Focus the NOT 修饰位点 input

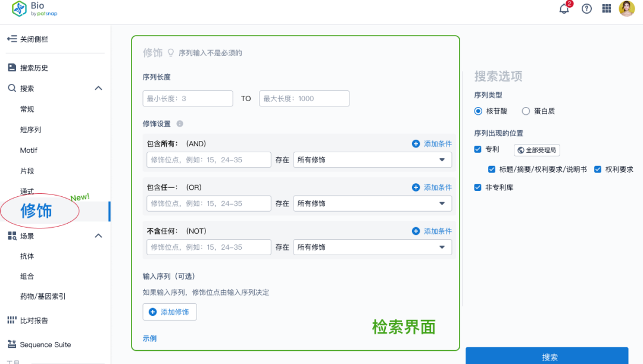(209, 247)
